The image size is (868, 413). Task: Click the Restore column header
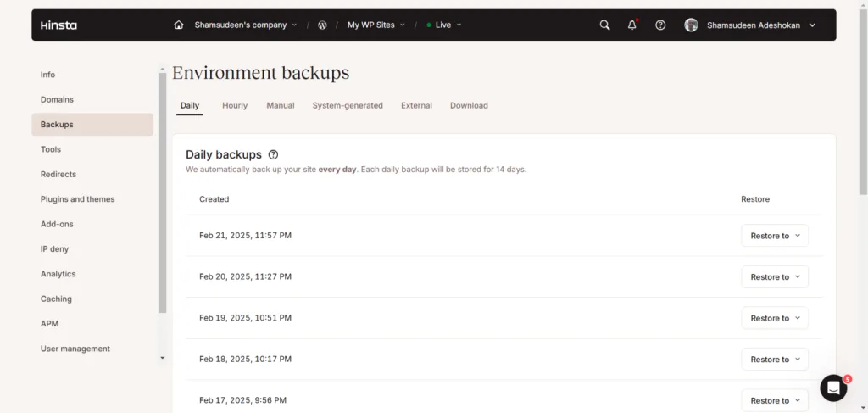click(755, 199)
